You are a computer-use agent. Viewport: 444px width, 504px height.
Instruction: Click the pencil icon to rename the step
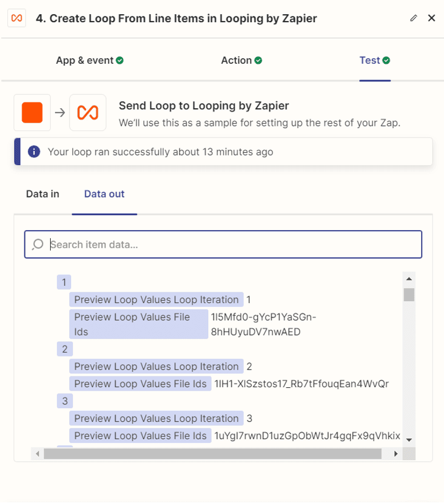coord(414,18)
